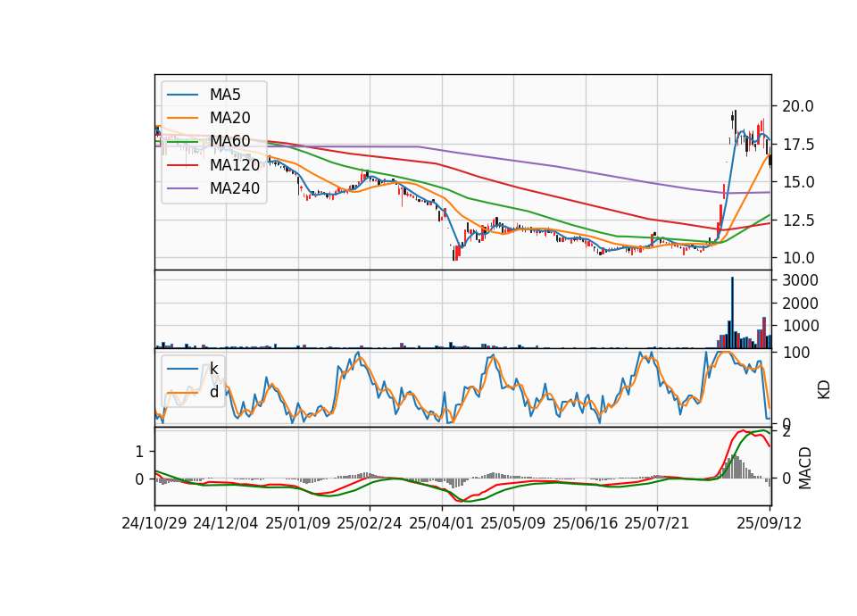Click the 25/06/16 date axis label
This screenshot has width=857, height=616.
click(586, 523)
